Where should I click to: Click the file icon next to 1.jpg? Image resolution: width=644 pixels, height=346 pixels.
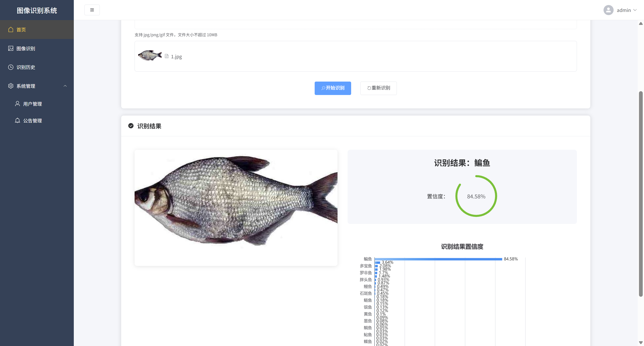click(x=167, y=56)
